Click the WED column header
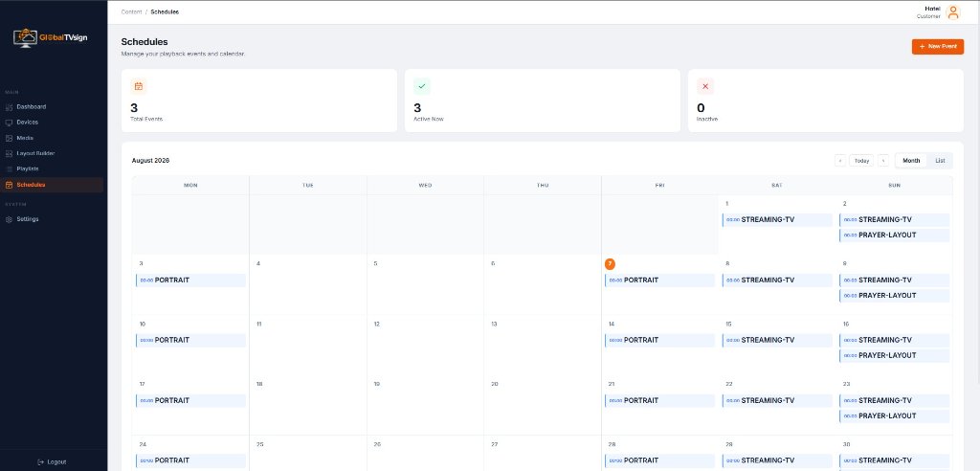This screenshot has height=471, width=980. [425, 185]
